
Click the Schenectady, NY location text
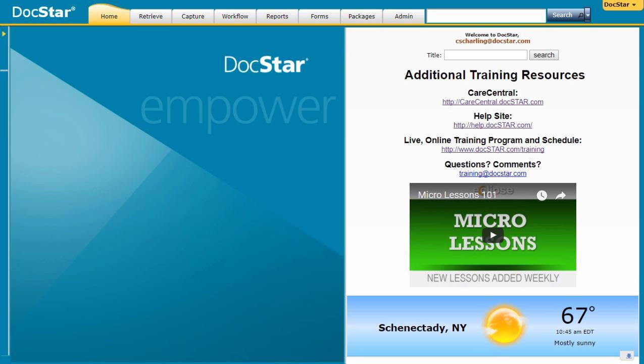coord(422,328)
